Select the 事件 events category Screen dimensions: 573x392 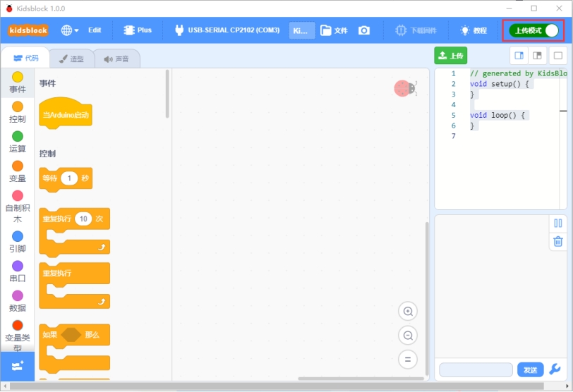pyautogui.click(x=18, y=82)
